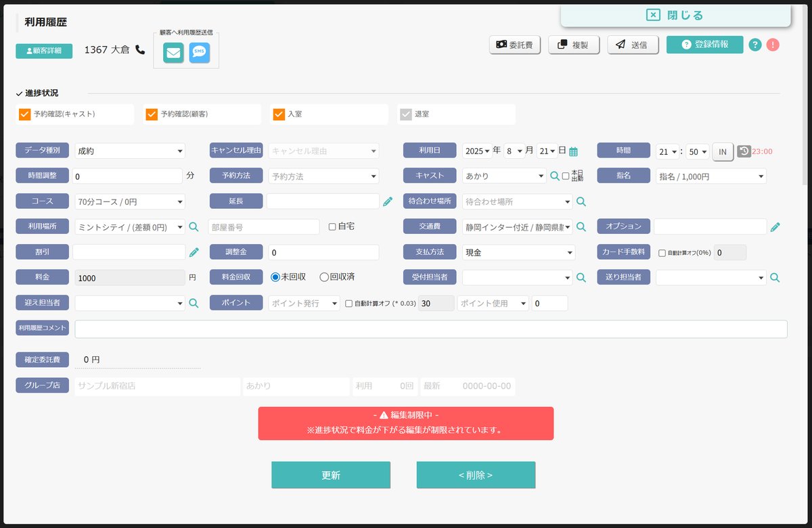
Task: Click the 複製 button in the top toolbar
Action: (574, 45)
